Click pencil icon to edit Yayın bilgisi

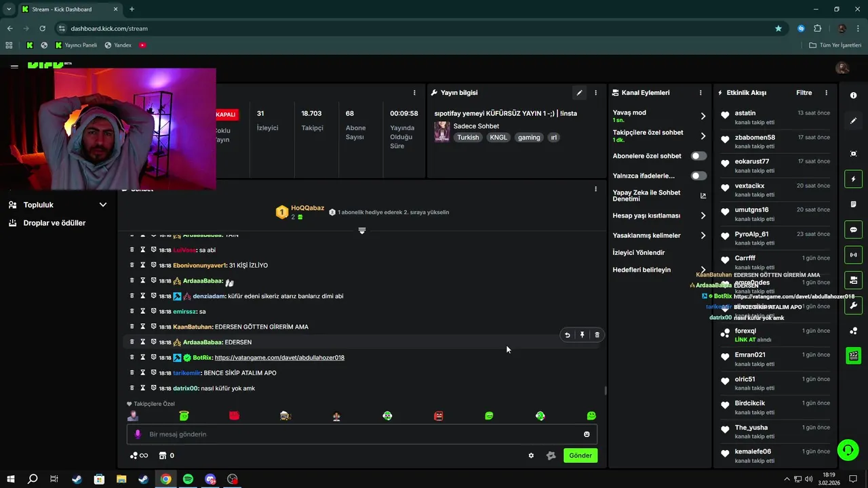579,93
